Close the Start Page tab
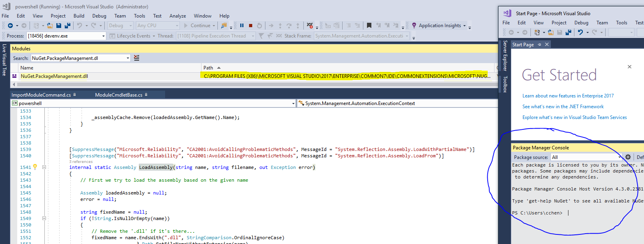This screenshot has width=644, height=244. tap(546, 44)
